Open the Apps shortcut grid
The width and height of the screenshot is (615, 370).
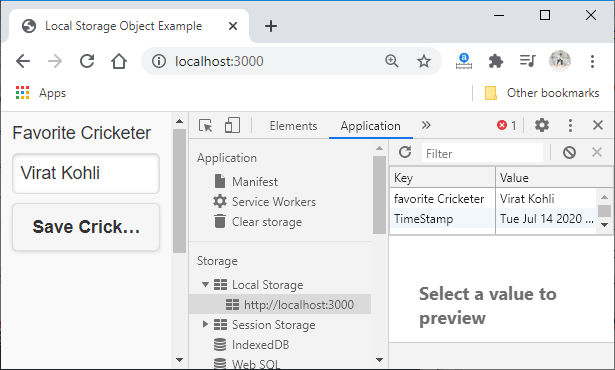coord(41,93)
